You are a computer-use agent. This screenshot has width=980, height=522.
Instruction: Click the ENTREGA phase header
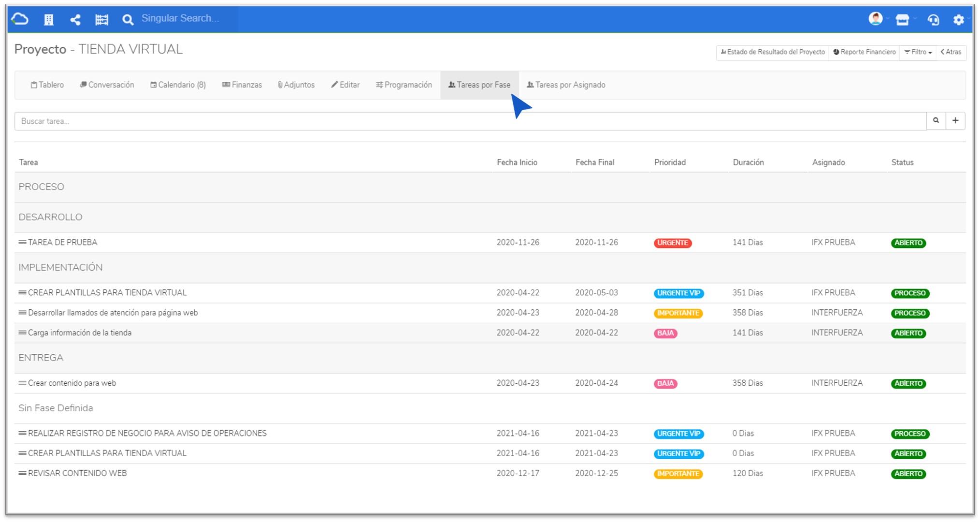coord(41,358)
